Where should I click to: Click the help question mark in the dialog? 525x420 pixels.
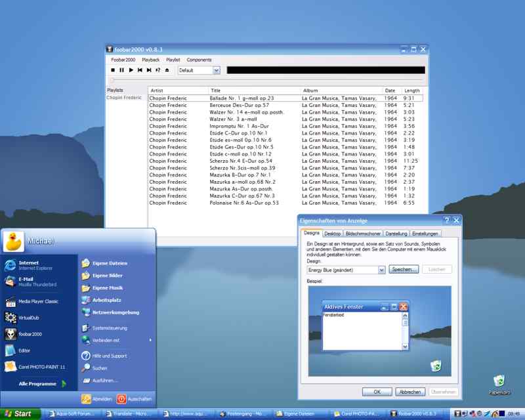[447, 220]
